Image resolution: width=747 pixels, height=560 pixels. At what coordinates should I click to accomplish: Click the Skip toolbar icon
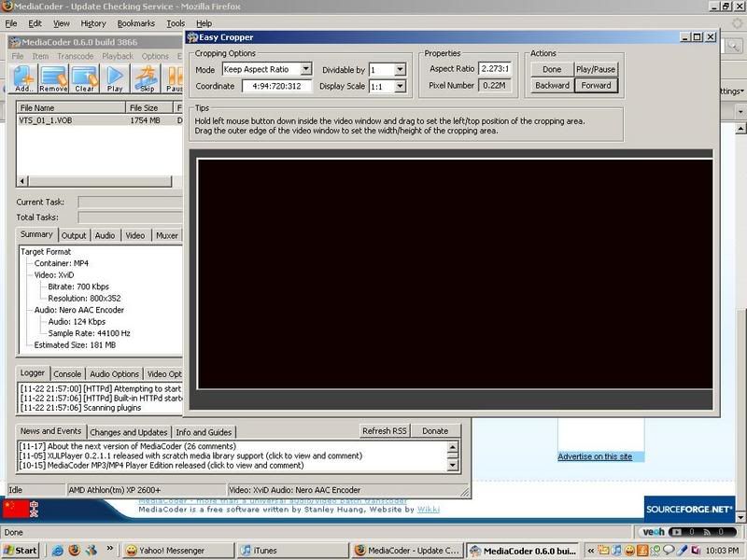[x=147, y=78]
